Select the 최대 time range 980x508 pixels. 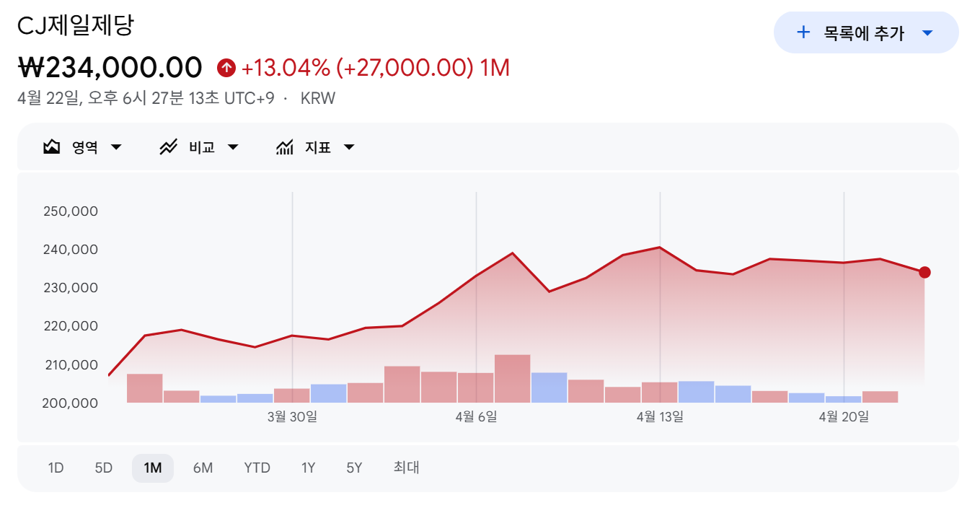(x=406, y=468)
